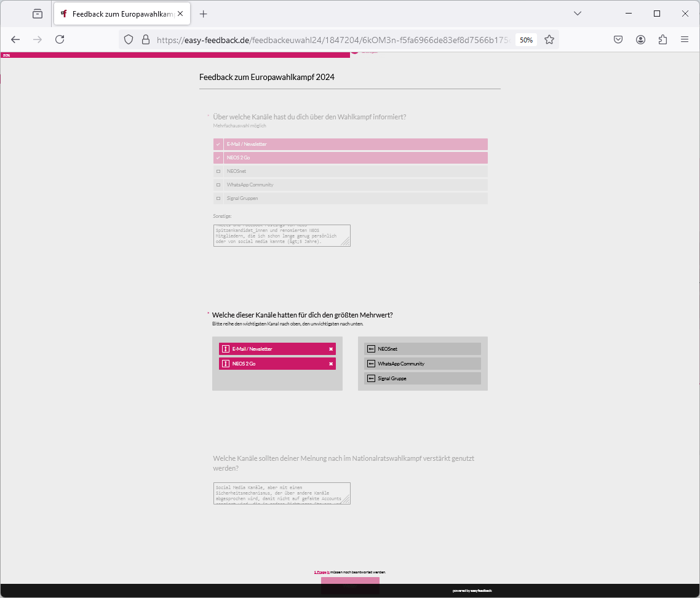
Task: Click the Save to Pocket icon
Action: click(618, 39)
